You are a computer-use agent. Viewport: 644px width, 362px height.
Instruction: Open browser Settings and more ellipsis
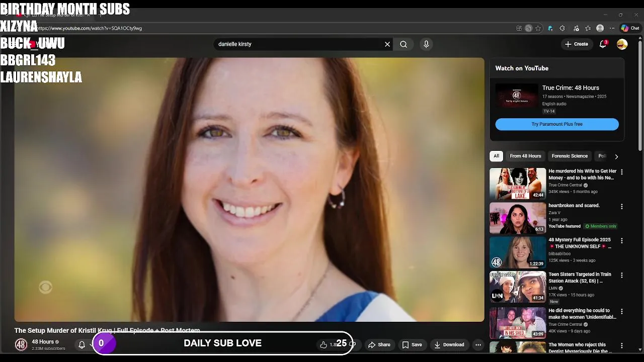(x=612, y=28)
